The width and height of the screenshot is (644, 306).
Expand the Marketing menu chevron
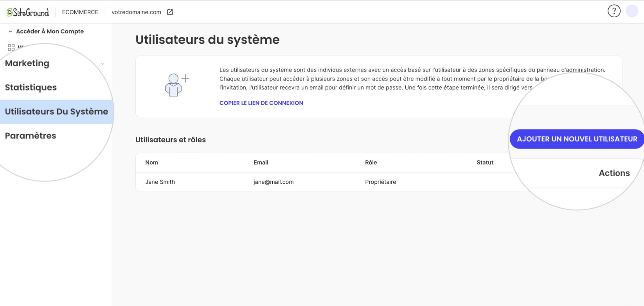tap(103, 64)
